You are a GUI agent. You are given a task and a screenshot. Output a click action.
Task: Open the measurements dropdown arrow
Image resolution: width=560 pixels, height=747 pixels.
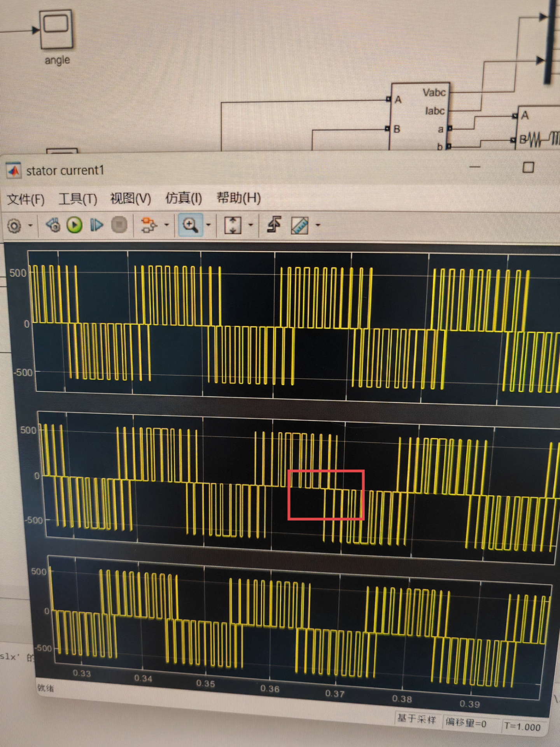318,225
